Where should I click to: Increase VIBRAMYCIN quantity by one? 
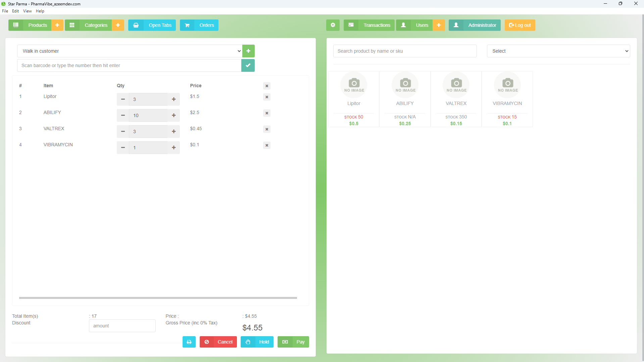point(174,148)
